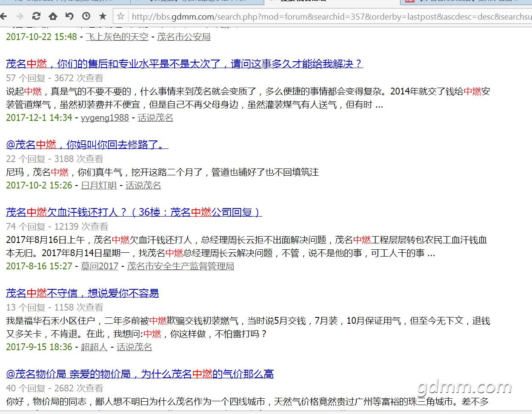Open browsing history clock icon

(x=86, y=16)
